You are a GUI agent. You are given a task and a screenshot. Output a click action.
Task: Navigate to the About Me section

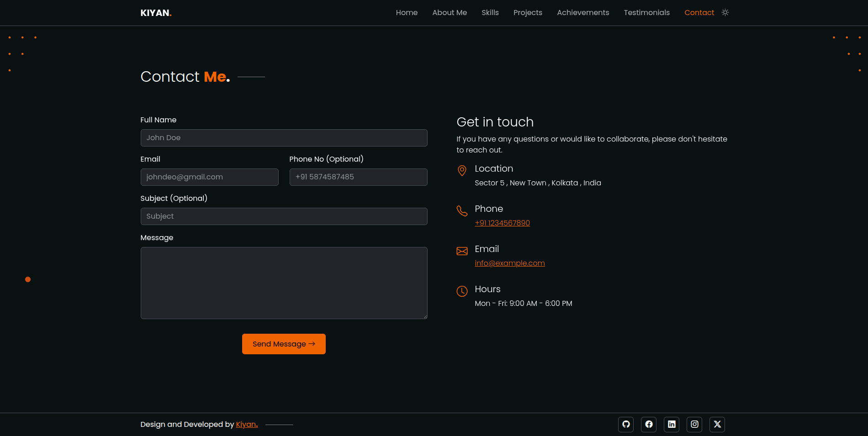tap(450, 13)
